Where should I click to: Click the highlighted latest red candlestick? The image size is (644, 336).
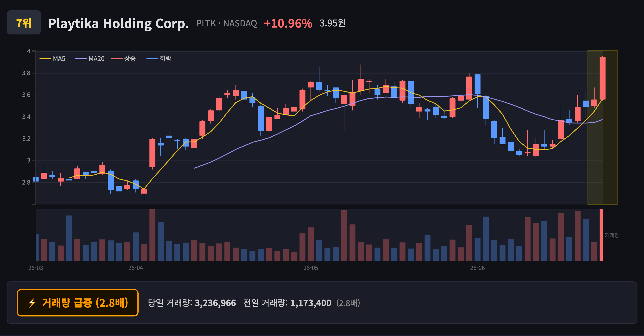602,78
